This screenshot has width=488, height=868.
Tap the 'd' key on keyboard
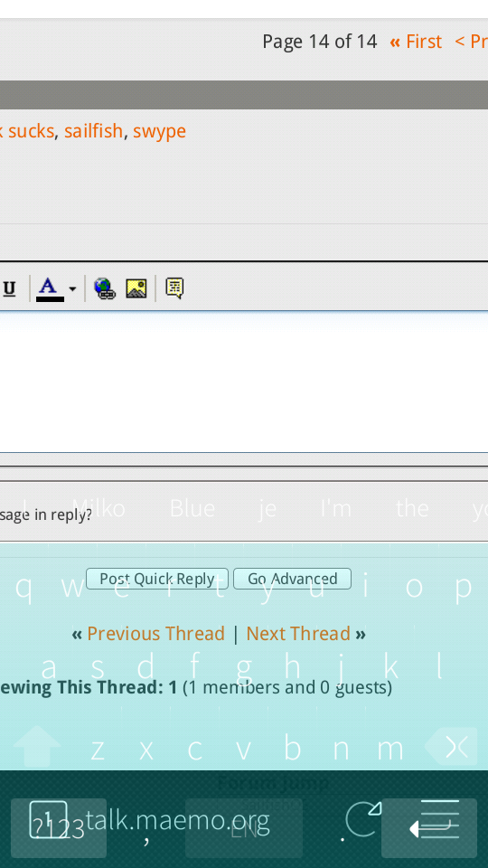pyautogui.click(x=146, y=667)
